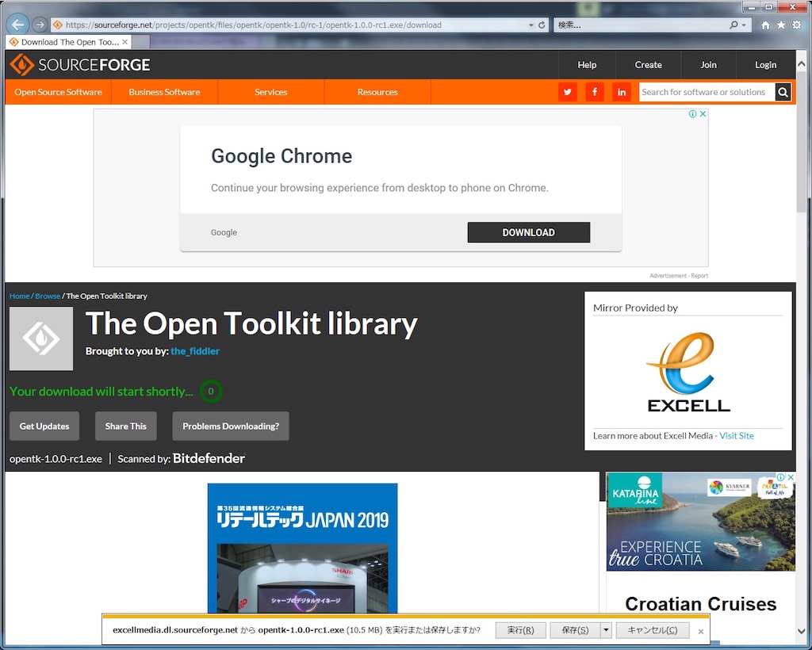Follow the Browse breadcrumb link
The height and width of the screenshot is (650, 812).
click(48, 296)
